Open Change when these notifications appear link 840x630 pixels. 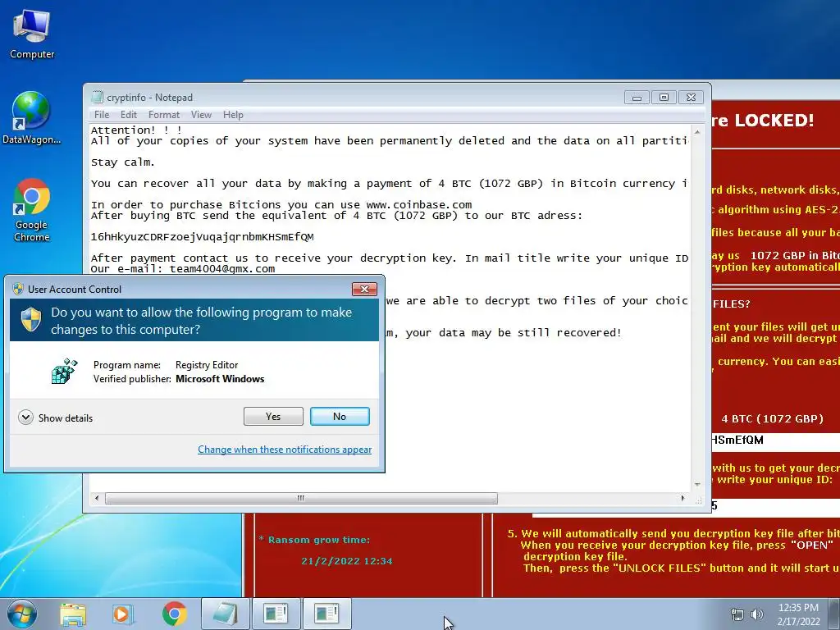pyautogui.click(x=285, y=450)
